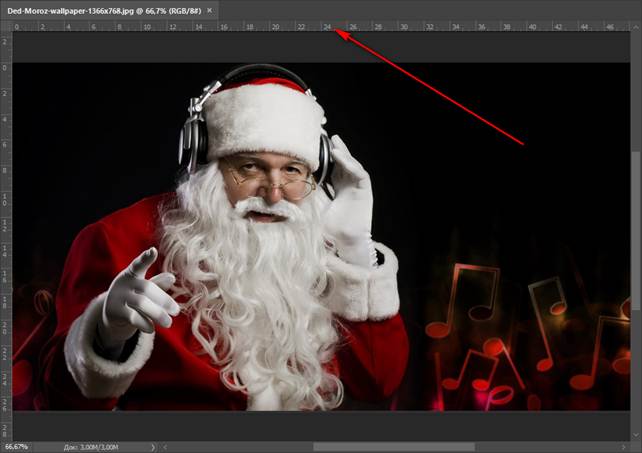Close the Ded-Moroz-wallpaper document tab

pyautogui.click(x=210, y=11)
